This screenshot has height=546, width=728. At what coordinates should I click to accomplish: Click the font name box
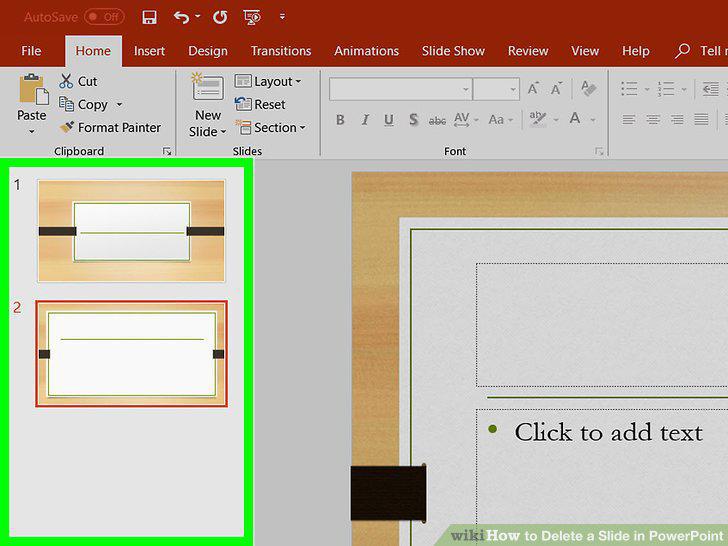395,89
